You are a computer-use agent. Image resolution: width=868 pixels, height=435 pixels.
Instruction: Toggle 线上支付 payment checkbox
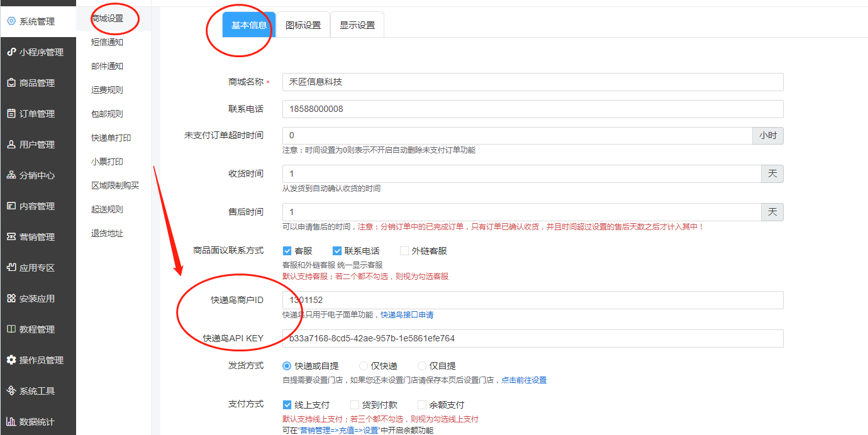pos(287,405)
